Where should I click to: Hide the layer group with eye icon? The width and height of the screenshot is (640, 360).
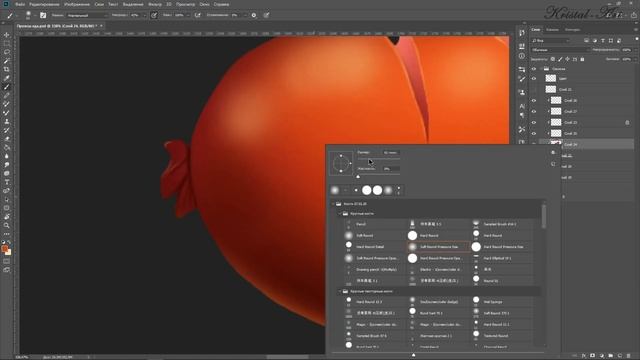coord(534,69)
